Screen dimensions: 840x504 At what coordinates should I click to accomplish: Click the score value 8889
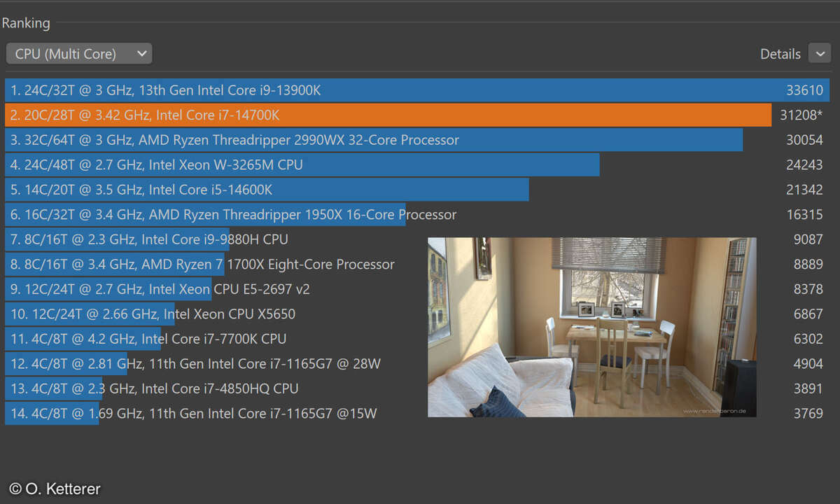[808, 265]
